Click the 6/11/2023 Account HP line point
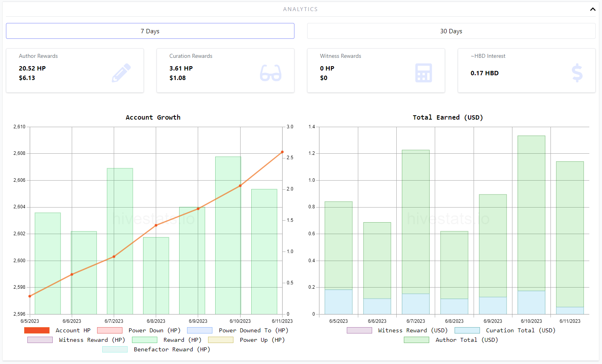The height and width of the screenshot is (364, 602). coord(282,152)
